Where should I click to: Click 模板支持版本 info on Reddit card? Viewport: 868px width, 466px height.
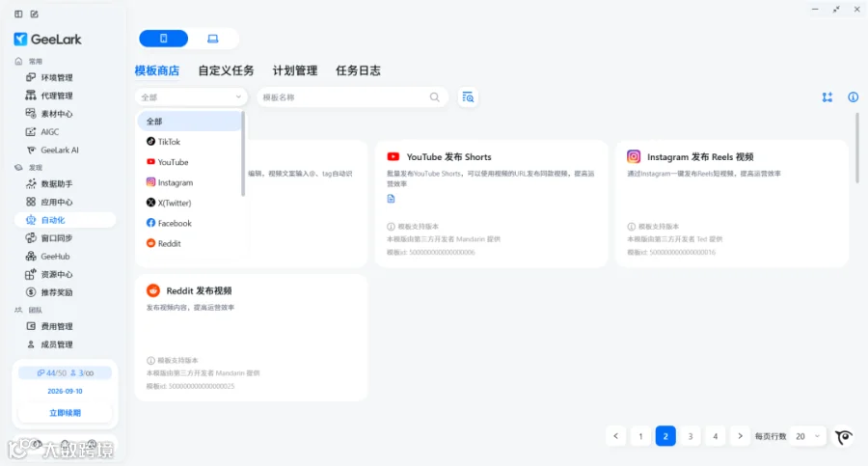[x=173, y=361]
